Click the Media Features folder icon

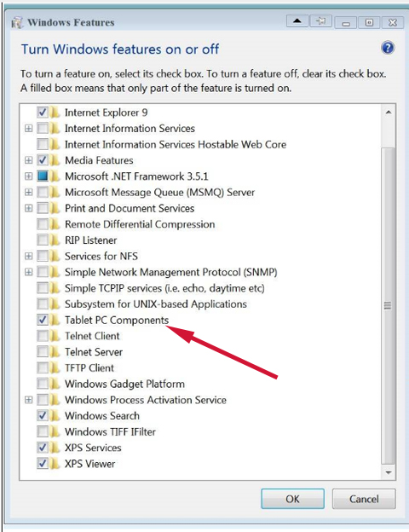pos(55,160)
